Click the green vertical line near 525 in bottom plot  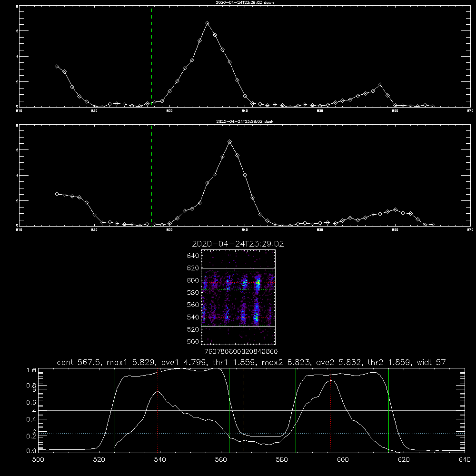pyautogui.click(x=115, y=410)
